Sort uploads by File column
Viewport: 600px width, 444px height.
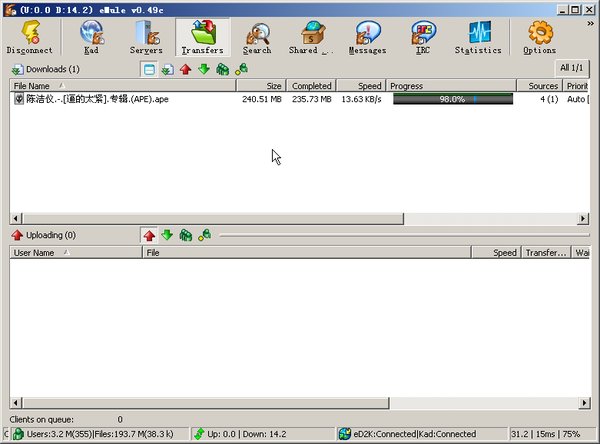coord(307,253)
